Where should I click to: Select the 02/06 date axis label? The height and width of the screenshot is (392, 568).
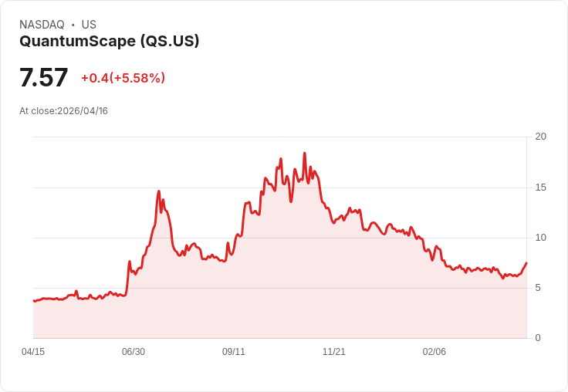(x=434, y=351)
